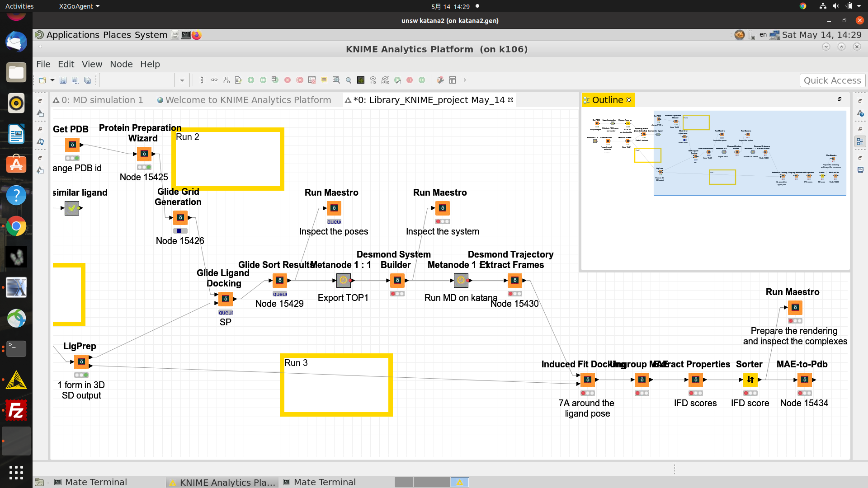The image size is (868, 488).
Task: Click the Cancel all running nodes icon
Action: [x=300, y=80]
